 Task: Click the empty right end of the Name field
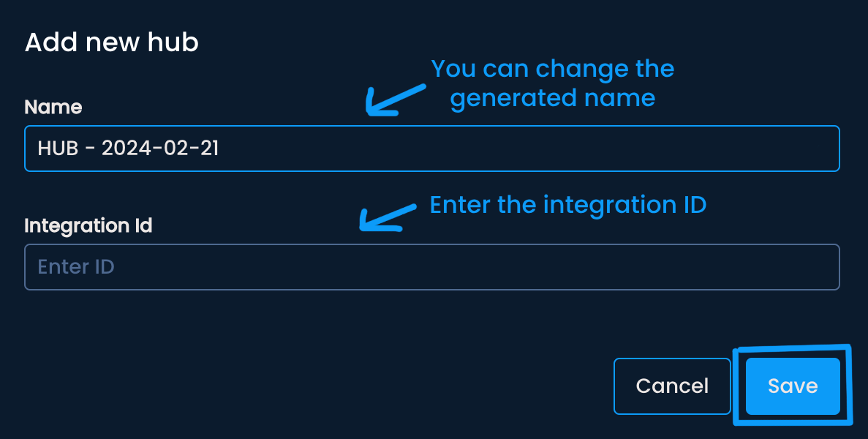pos(768,149)
